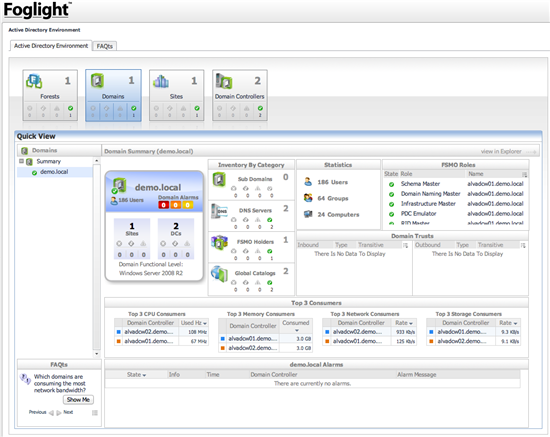The width and height of the screenshot is (550, 437).
Task: Click the PDC Emulator green state icon
Action: coord(391,214)
